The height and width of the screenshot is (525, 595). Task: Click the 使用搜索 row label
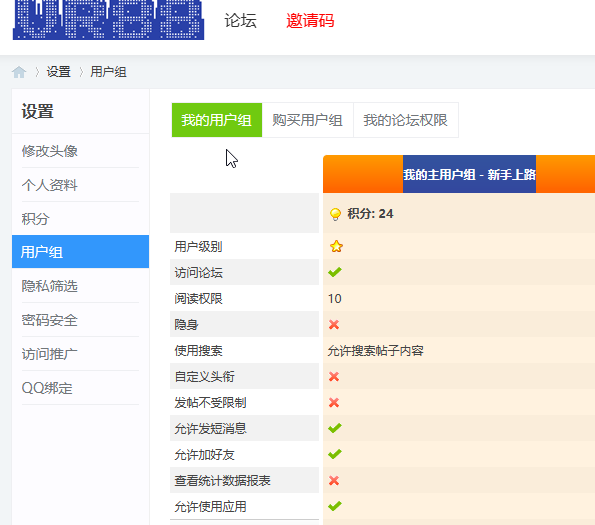(198, 351)
